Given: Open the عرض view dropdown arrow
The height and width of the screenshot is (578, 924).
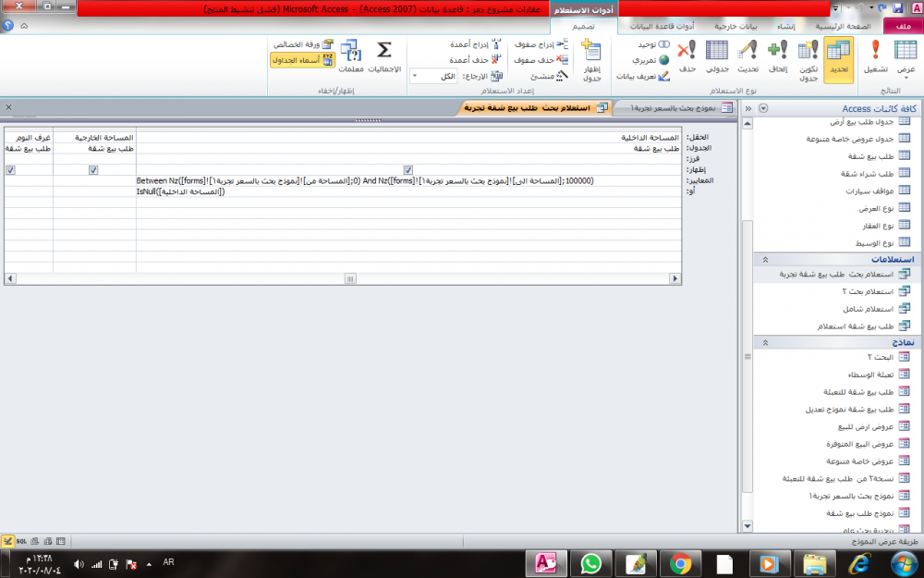Looking at the screenshot, I should click(x=906, y=78).
